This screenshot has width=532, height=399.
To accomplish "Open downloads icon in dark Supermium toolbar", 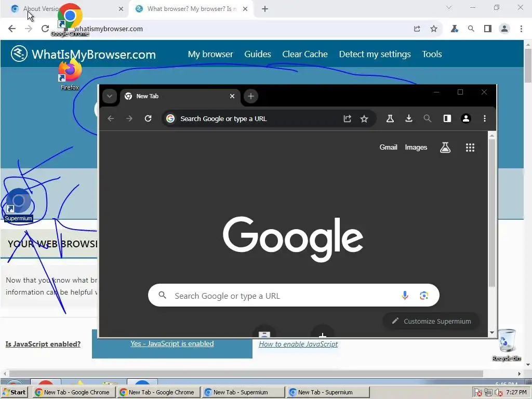I will pos(409,118).
